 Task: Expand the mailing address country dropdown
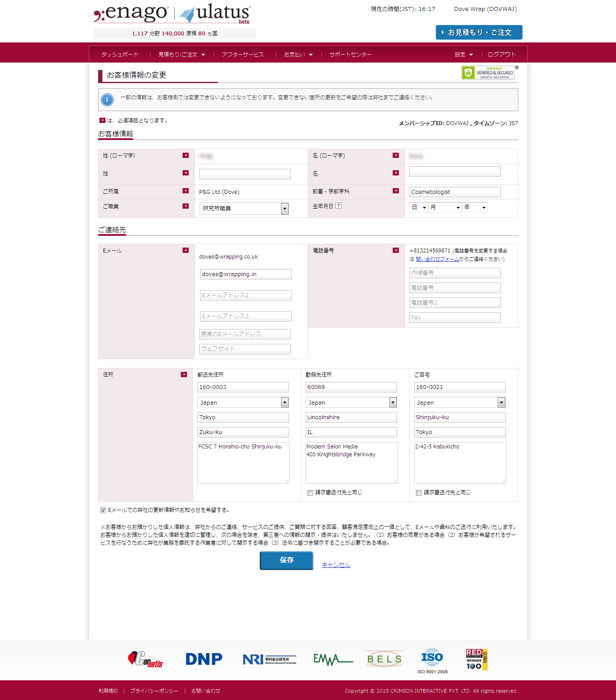tap(243, 402)
